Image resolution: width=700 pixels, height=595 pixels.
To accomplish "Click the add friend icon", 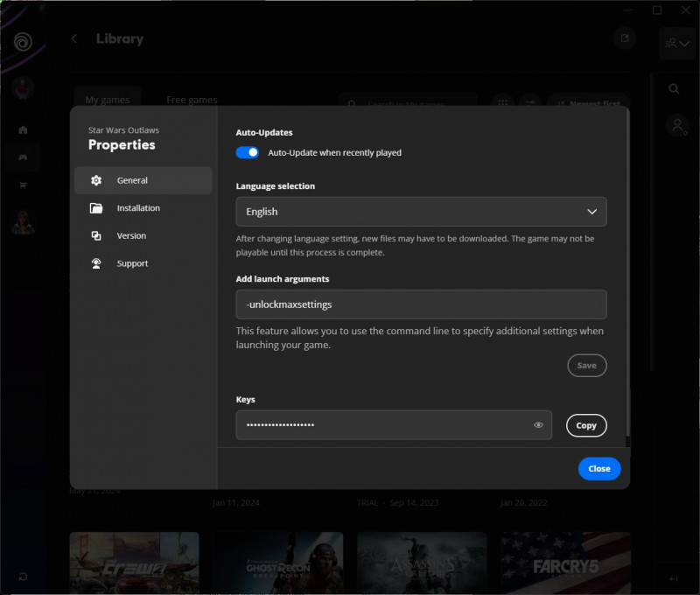I will tap(679, 126).
